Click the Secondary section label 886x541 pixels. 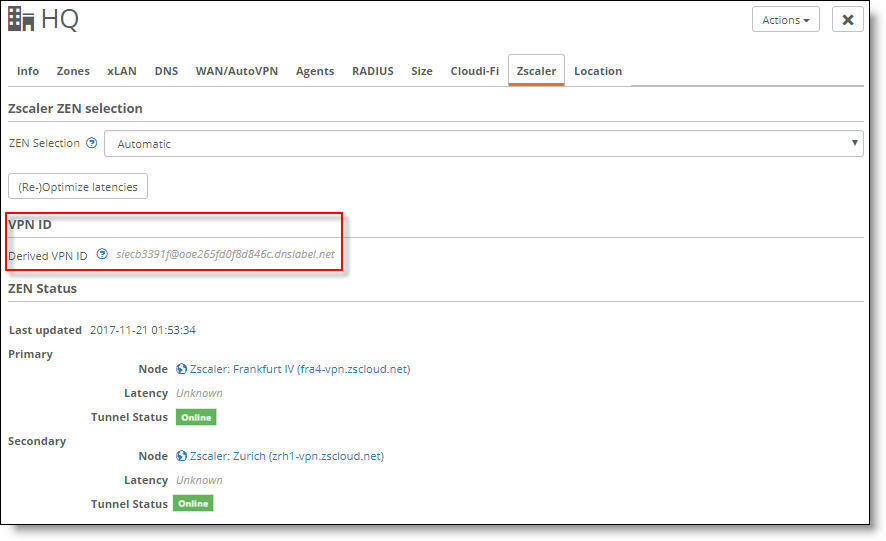point(37,442)
